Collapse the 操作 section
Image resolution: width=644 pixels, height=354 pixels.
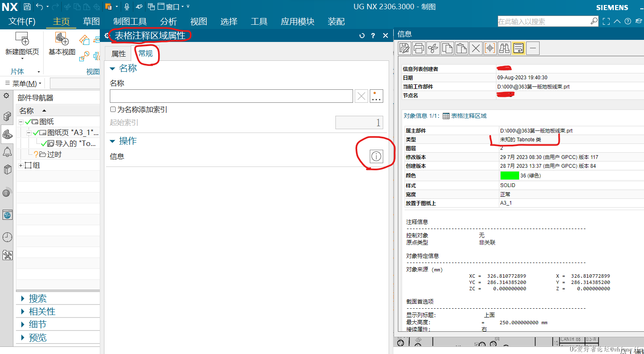pyautogui.click(x=112, y=141)
